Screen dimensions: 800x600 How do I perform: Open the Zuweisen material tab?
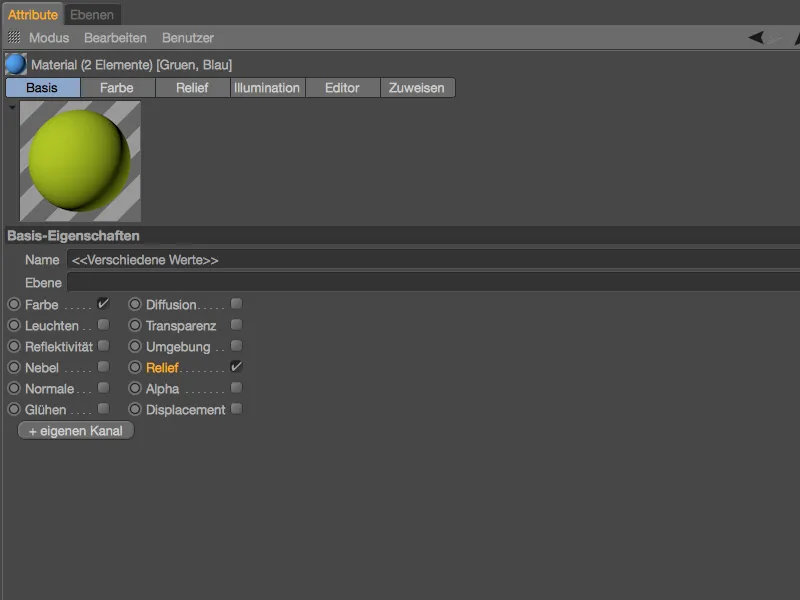pos(417,88)
